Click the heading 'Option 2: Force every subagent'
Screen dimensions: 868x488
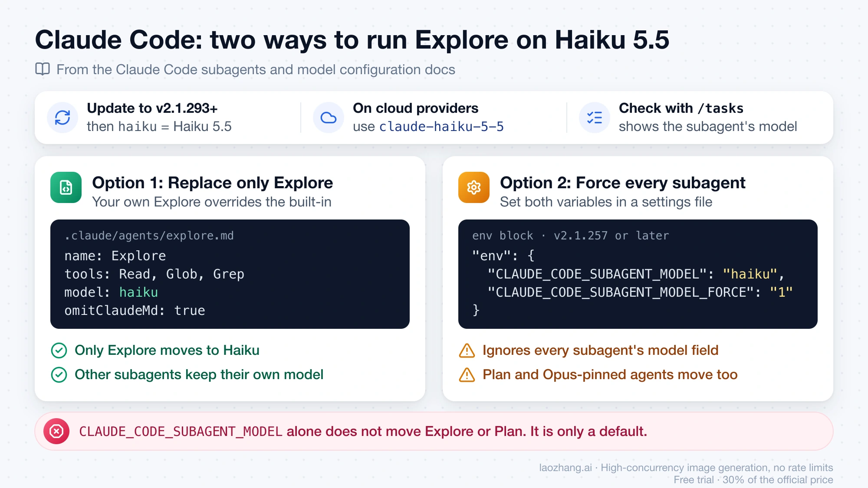pos(623,183)
